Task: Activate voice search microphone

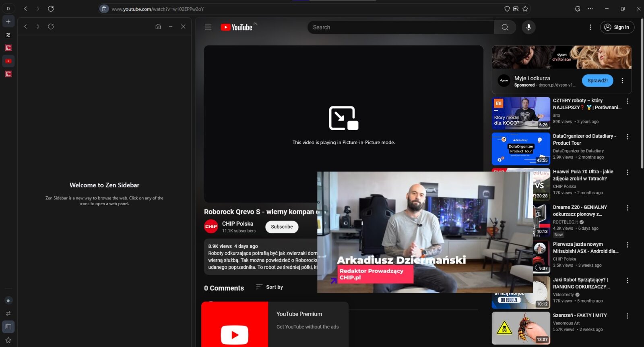Action: (528, 27)
